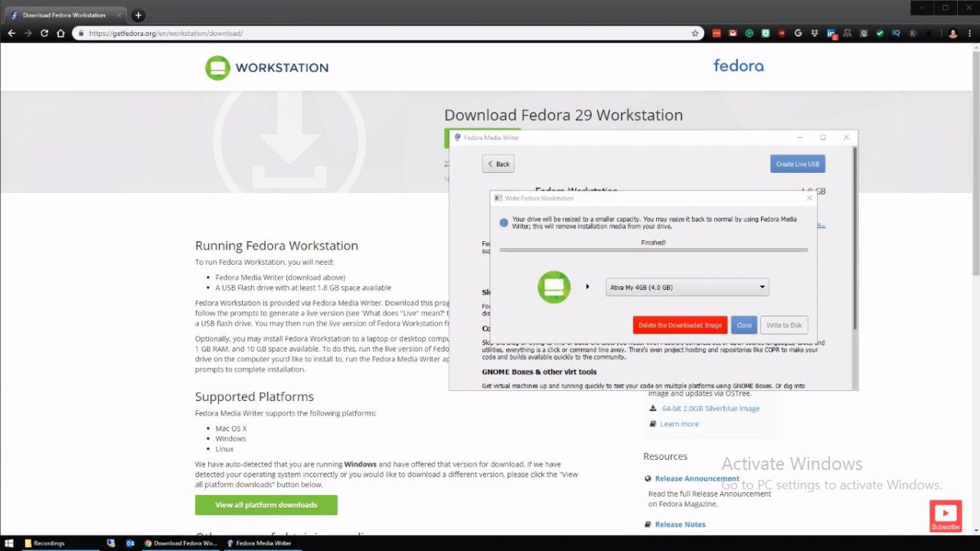Open the uBlock Origin shield extension icon

pyautogui.click(x=782, y=34)
